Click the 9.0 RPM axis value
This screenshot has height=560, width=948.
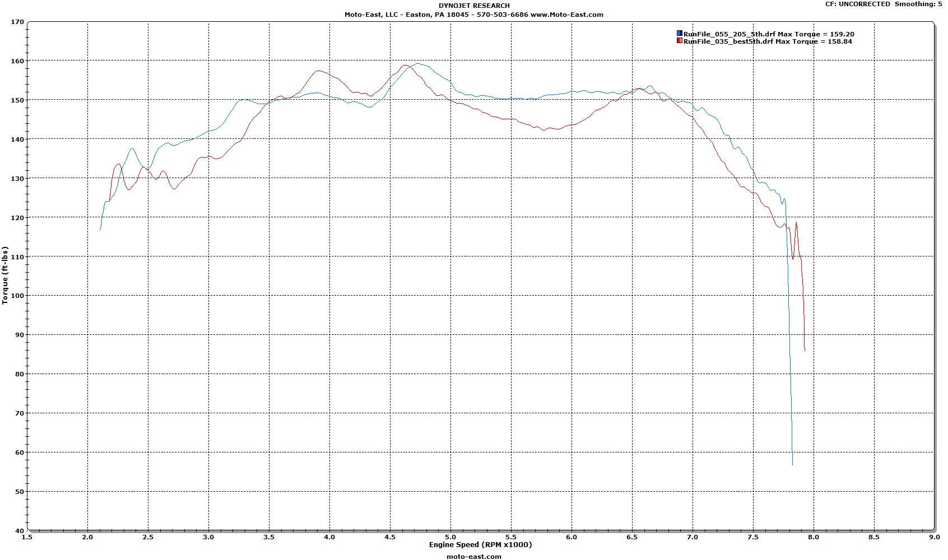click(x=933, y=537)
